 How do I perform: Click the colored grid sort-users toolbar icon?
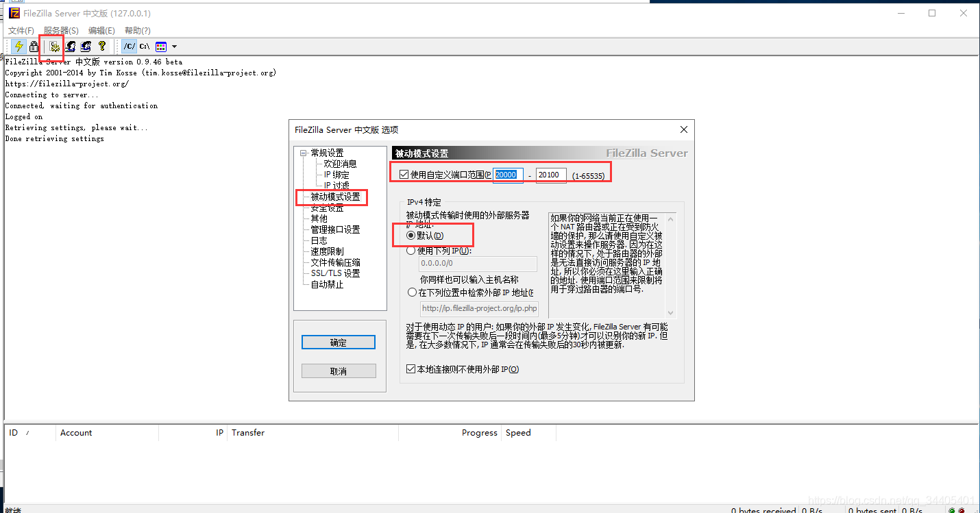[161, 47]
